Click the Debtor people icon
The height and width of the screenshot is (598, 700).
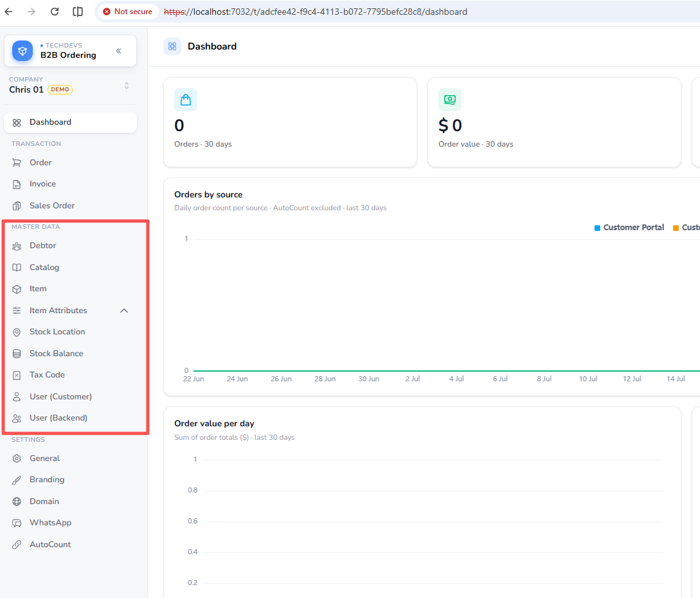(x=17, y=246)
